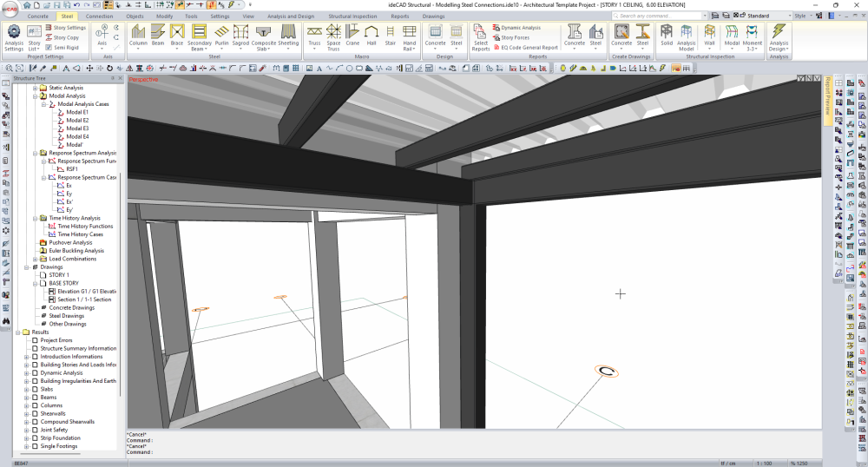Select Modal E1 in the structure tree
868x467 pixels.
click(77, 112)
